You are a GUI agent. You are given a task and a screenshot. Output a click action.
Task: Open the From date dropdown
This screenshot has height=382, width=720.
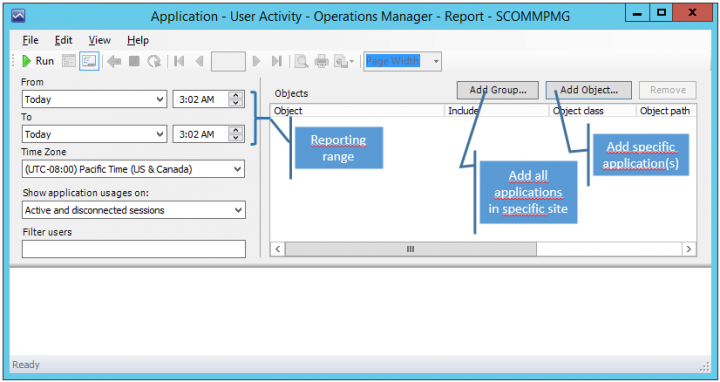(94, 99)
